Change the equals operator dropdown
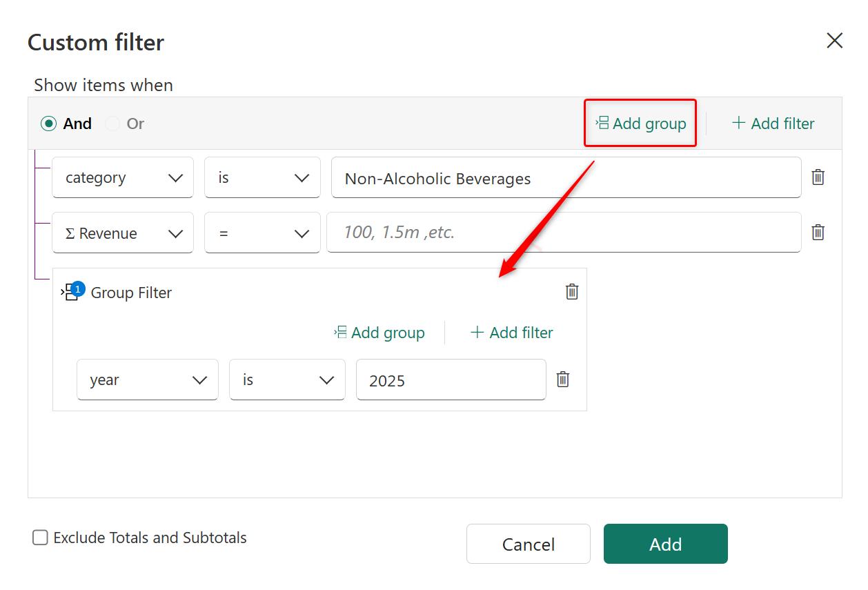The image size is (868, 590). pos(262,233)
